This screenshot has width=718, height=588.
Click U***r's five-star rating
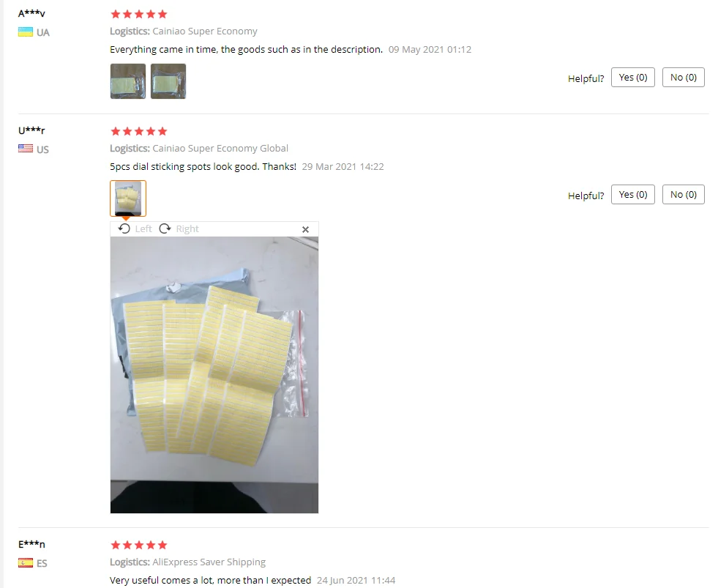click(x=139, y=132)
